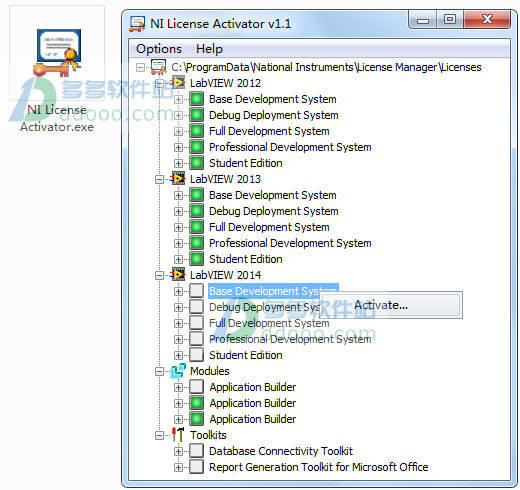Click the LabVIEW 2012 node icon
This screenshot has height=490, width=520.
coord(178,83)
